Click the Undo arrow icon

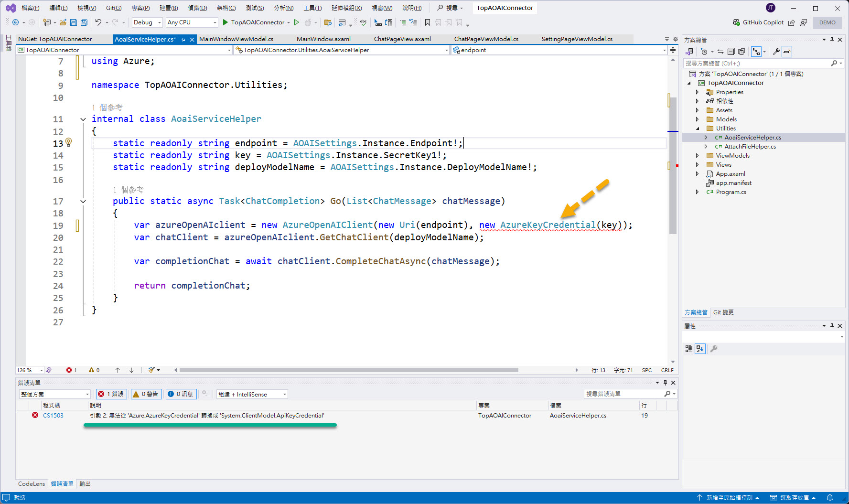[x=98, y=22]
